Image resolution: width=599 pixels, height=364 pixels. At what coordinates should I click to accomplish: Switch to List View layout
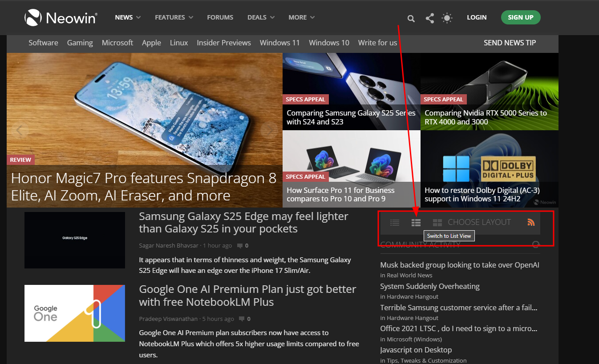(x=416, y=223)
